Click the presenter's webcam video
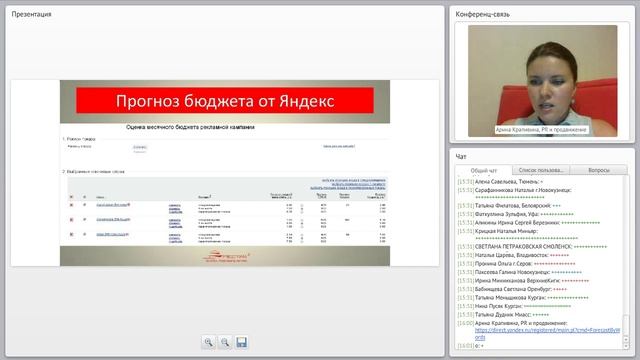This screenshot has width=640, height=360. (542, 81)
